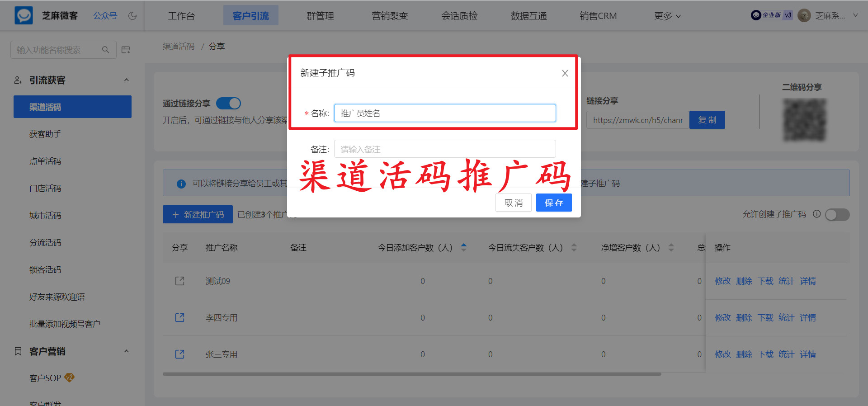
Task: Open the 营销裂变 tab
Action: point(390,16)
